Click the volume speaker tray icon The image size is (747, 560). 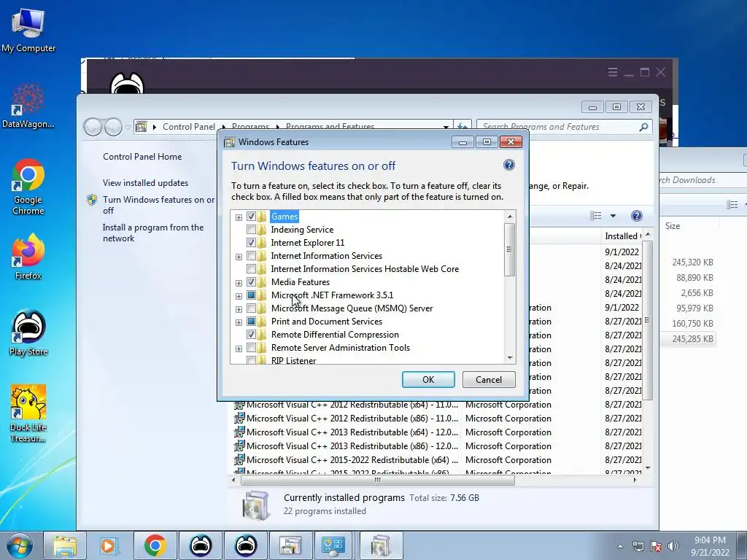(673, 546)
